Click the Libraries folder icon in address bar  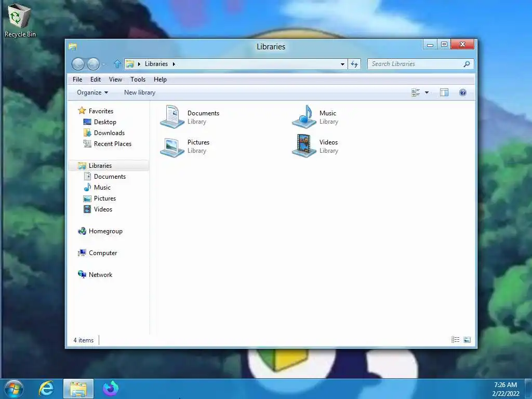click(129, 64)
